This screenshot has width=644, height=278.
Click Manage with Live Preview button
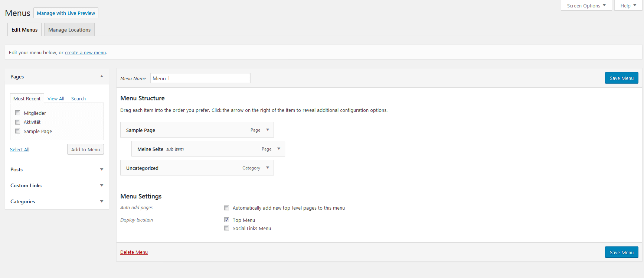tap(66, 13)
